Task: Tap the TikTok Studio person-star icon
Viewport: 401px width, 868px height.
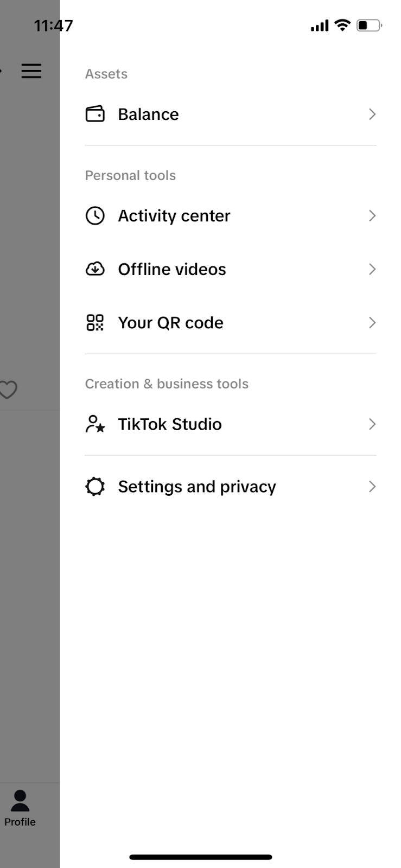Action: pyautogui.click(x=95, y=424)
